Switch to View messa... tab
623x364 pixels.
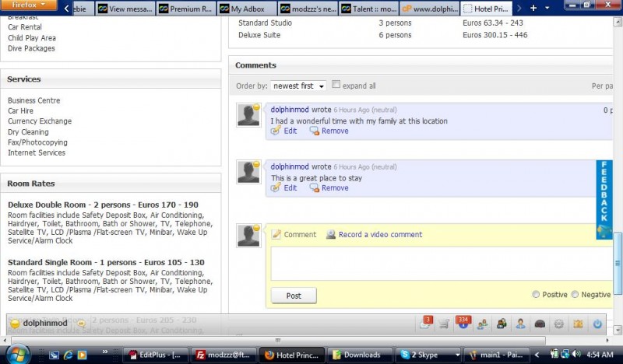click(x=125, y=9)
